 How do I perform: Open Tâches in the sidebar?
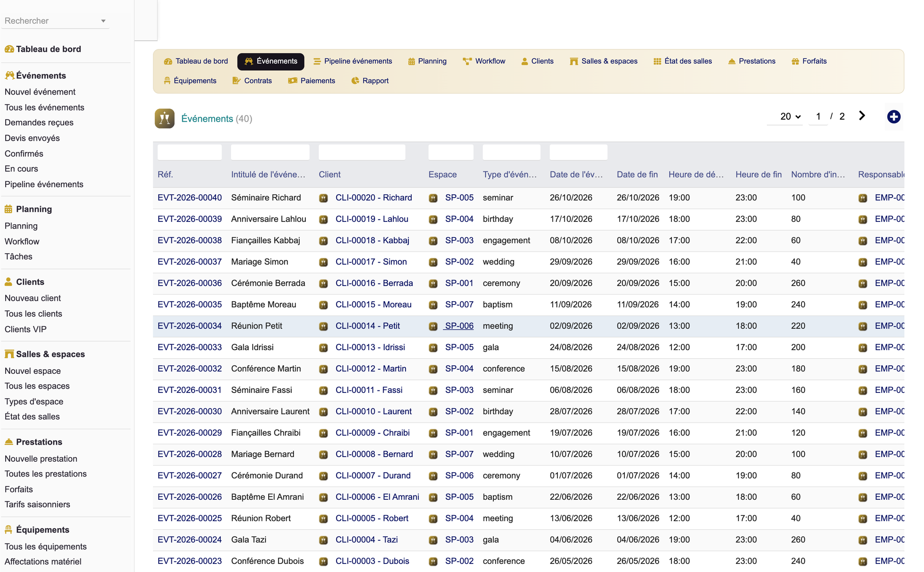(x=19, y=257)
